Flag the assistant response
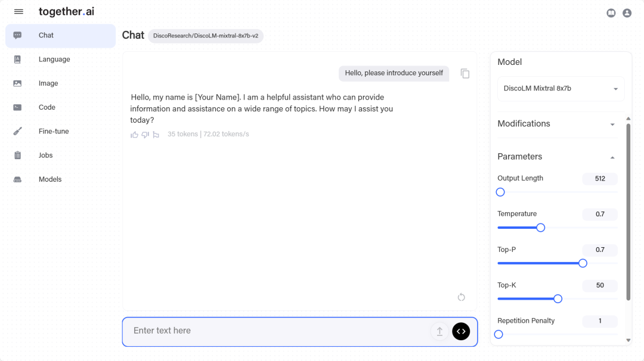The width and height of the screenshot is (644, 361). tap(156, 135)
